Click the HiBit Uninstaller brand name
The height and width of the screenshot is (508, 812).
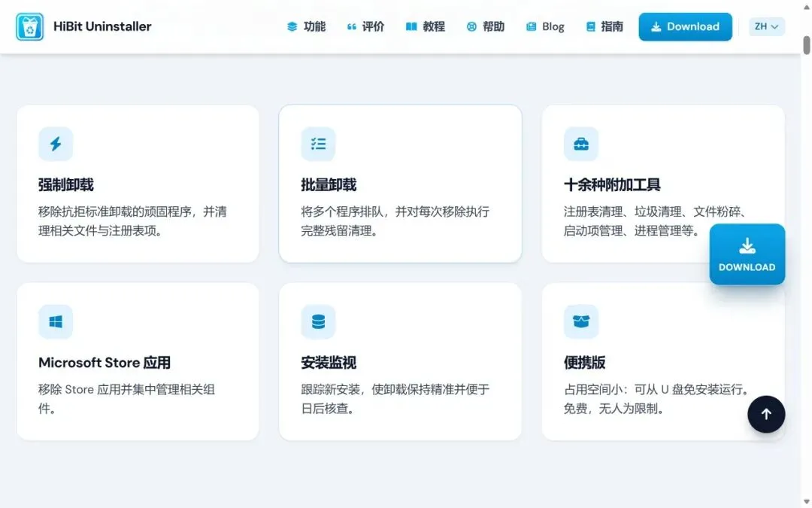coord(102,26)
